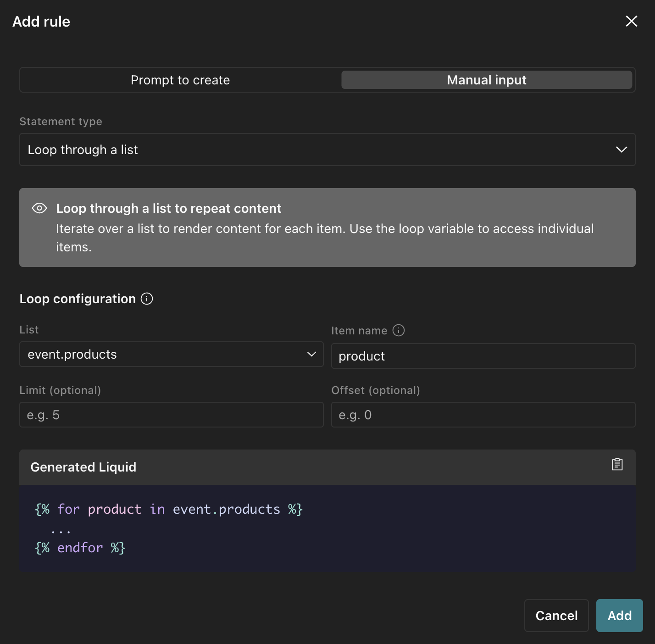
Task: Click the Add button
Action: pyautogui.click(x=619, y=616)
